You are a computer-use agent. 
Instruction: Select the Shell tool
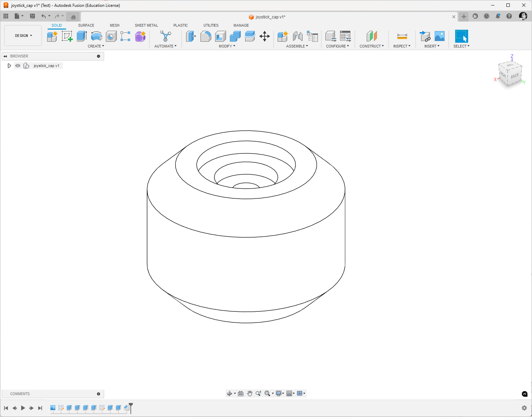(221, 36)
